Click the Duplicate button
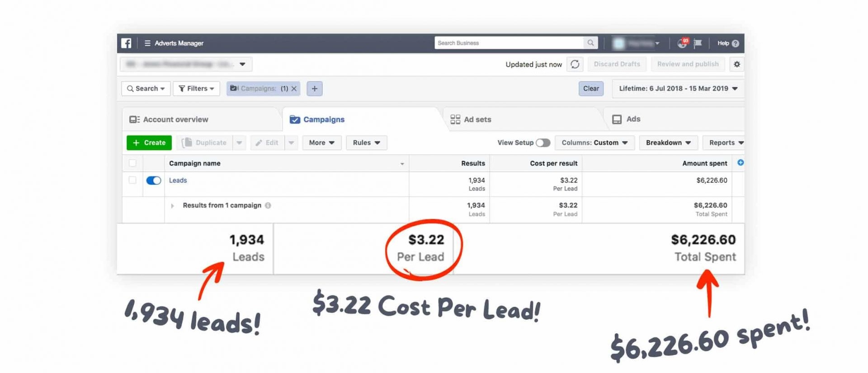 204,143
